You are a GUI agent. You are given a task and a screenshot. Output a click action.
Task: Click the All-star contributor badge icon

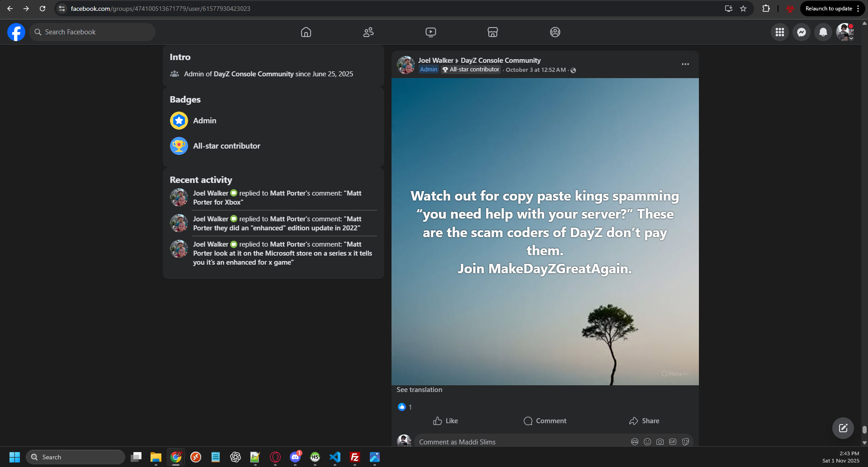pos(179,146)
